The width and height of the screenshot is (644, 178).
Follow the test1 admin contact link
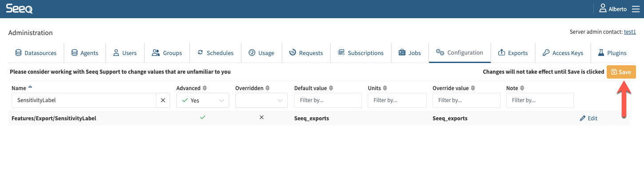[630, 32]
